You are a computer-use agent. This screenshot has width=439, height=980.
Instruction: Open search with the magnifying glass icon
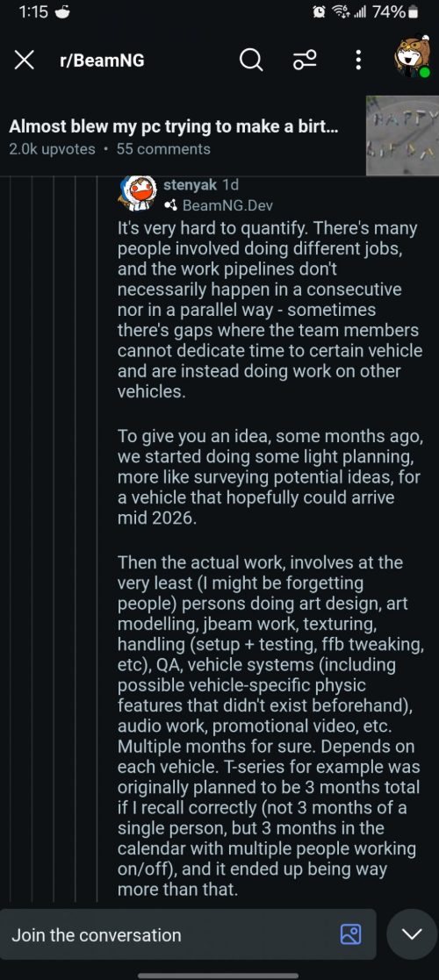tap(251, 61)
